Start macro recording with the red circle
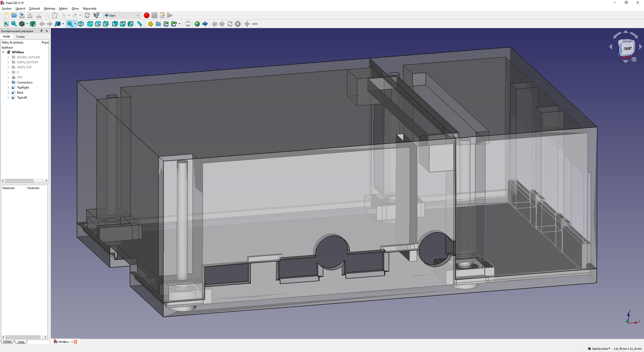The width and height of the screenshot is (644, 352). point(147,15)
